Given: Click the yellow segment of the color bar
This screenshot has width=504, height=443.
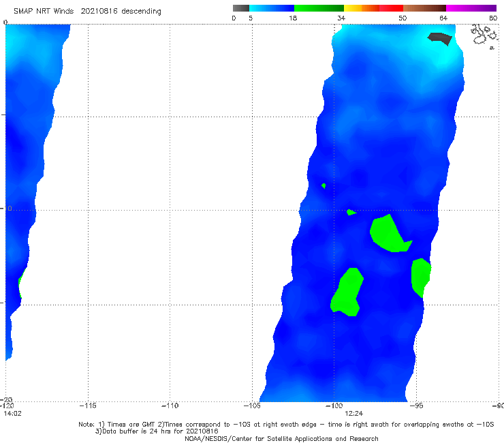Looking at the screenshot, I should click(x=353, y=8).
